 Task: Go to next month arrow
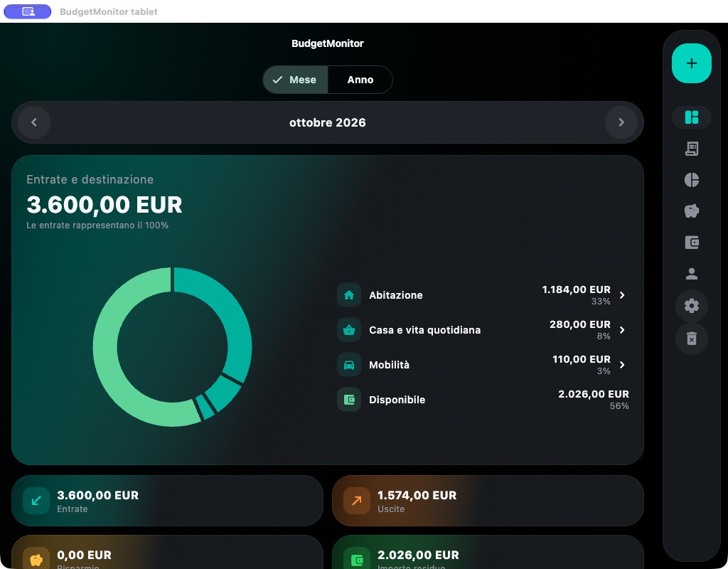pyautogui.click(x=621, y=122)
